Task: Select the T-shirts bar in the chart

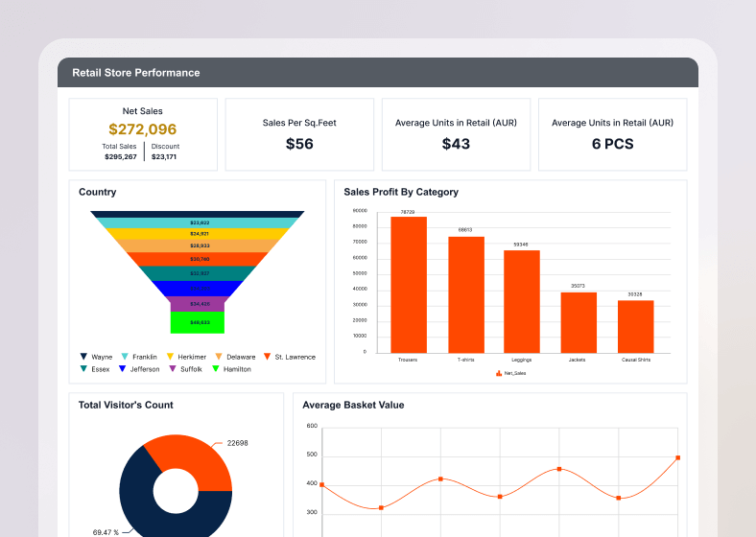Action: [x=465, y=295]
